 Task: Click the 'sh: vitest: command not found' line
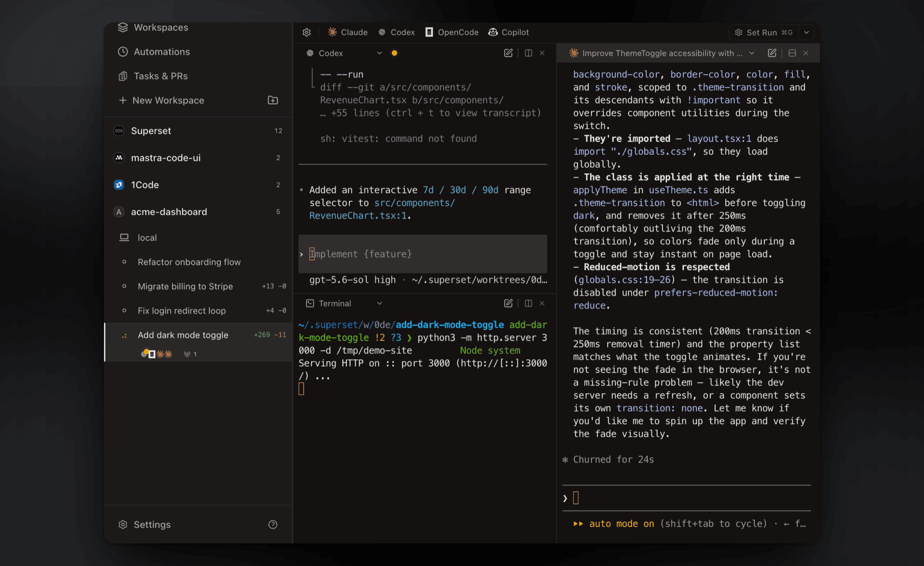398,139
